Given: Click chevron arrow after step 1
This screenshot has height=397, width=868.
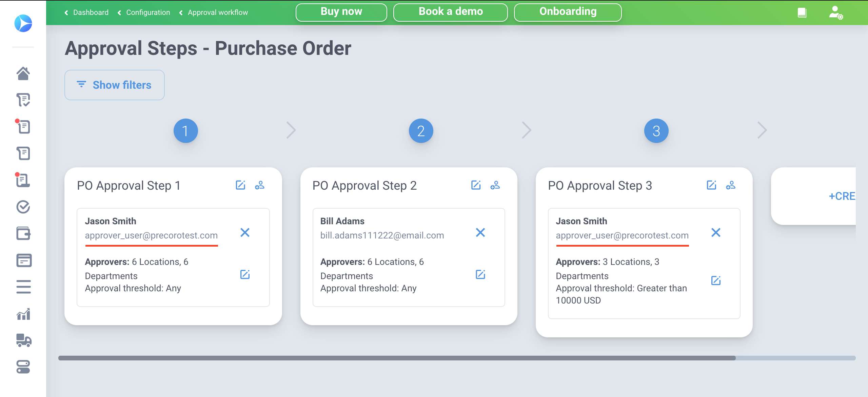Looking at the screenshot, I should 291,130.
